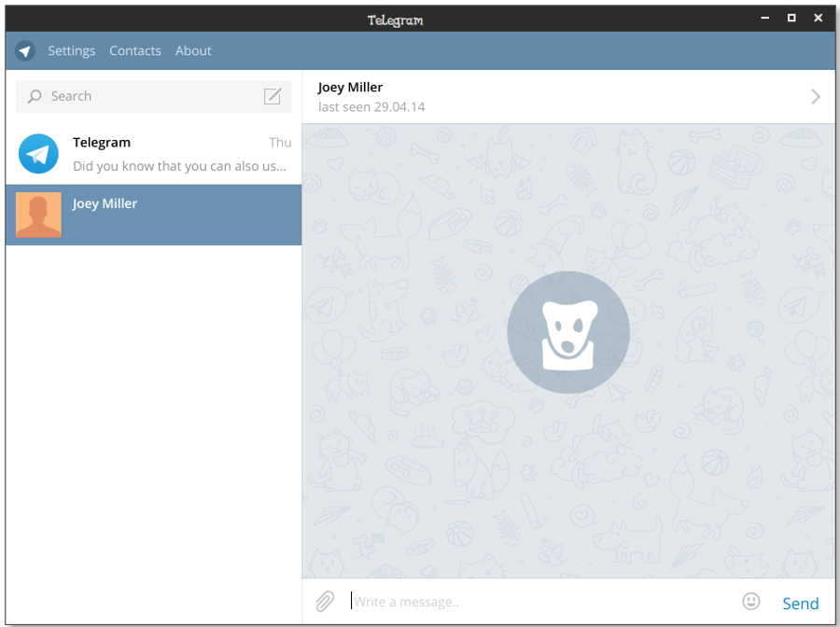Click the 'Thu' timestamp on Telegram chat
This screenshot has height=627, width=840.
click(x=280, y=143)
